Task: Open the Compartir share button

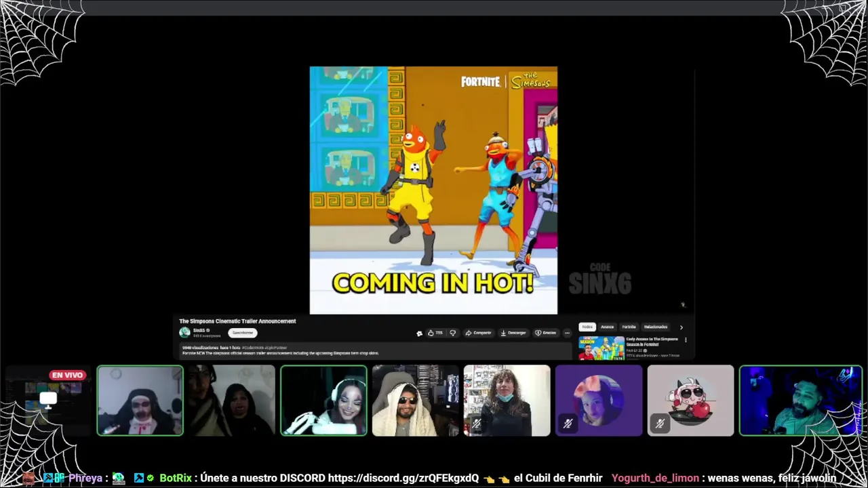Action: 478,333
